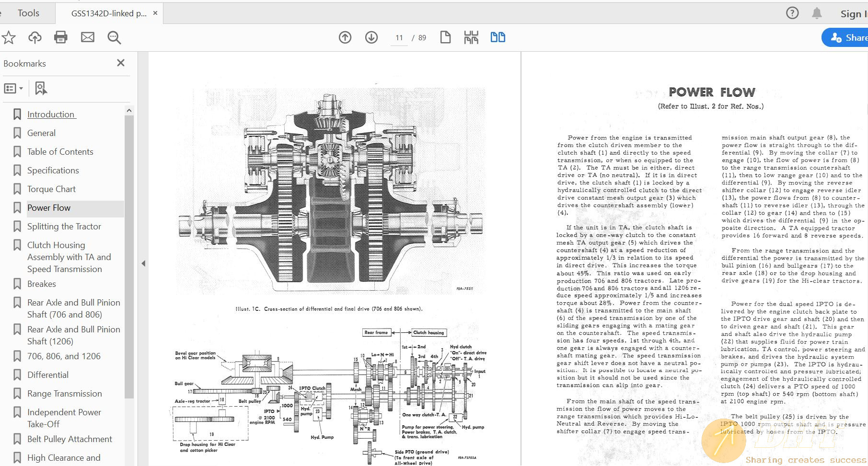868x466 pixels.
Task: Open the bookmark options dropdown menu
Action: [13, 88]
